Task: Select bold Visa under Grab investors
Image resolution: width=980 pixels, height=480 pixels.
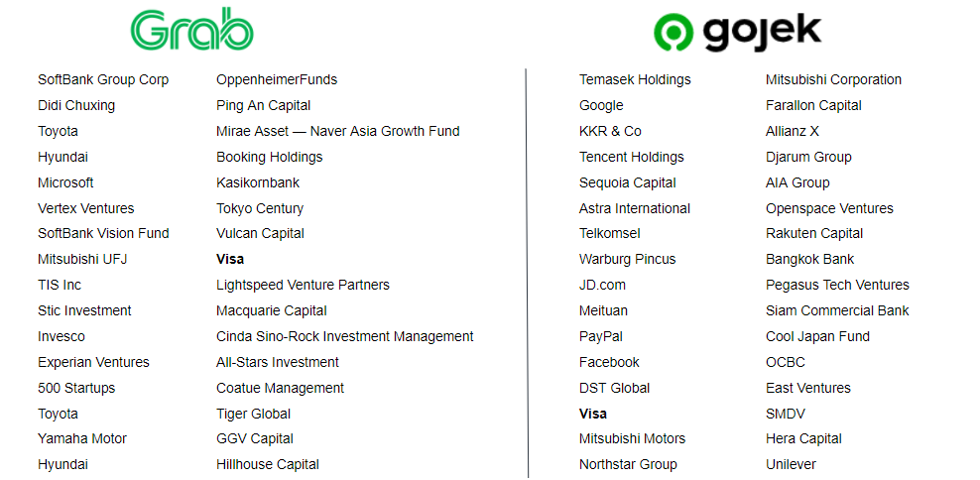Action: [x=230, y=259]
